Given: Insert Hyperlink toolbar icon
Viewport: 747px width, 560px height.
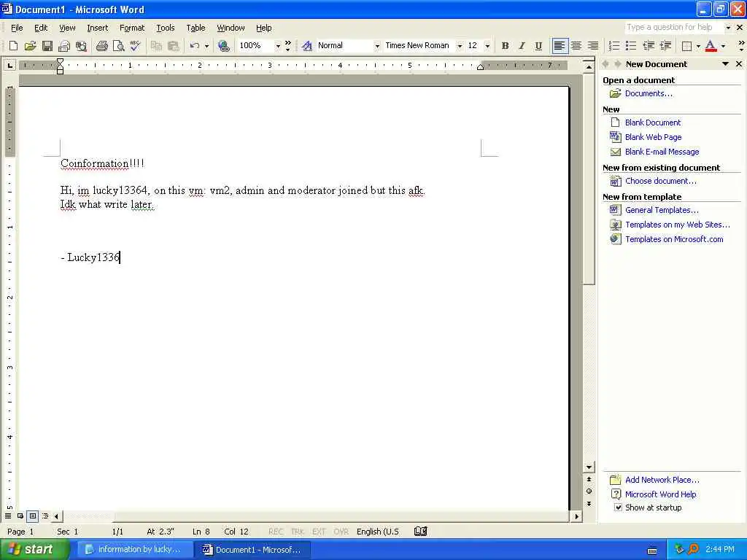Looking at the screenshot, I should tap(223, 46).
